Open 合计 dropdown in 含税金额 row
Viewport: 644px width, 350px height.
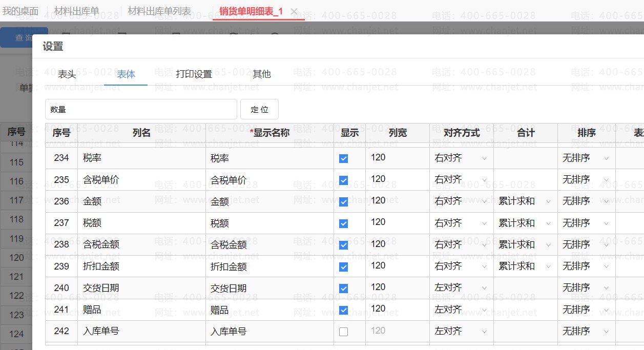pyautogui.click(x=525, y=244)
